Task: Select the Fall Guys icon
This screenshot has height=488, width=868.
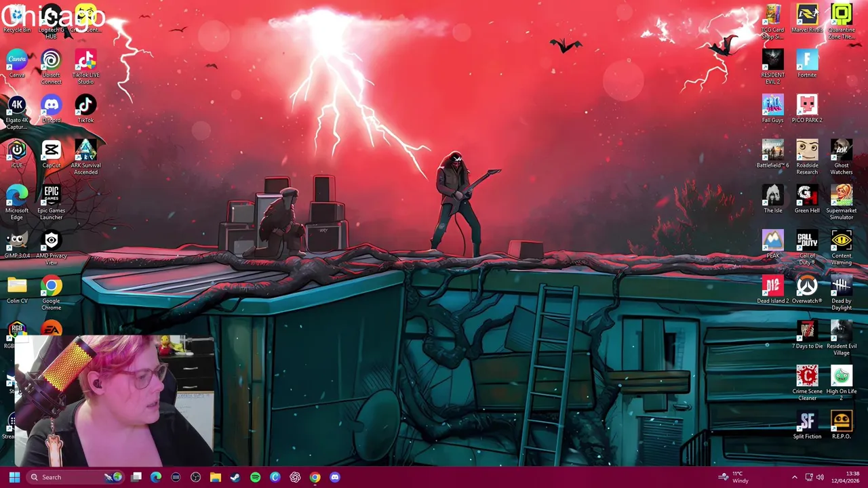Action: tap(772, 108)
